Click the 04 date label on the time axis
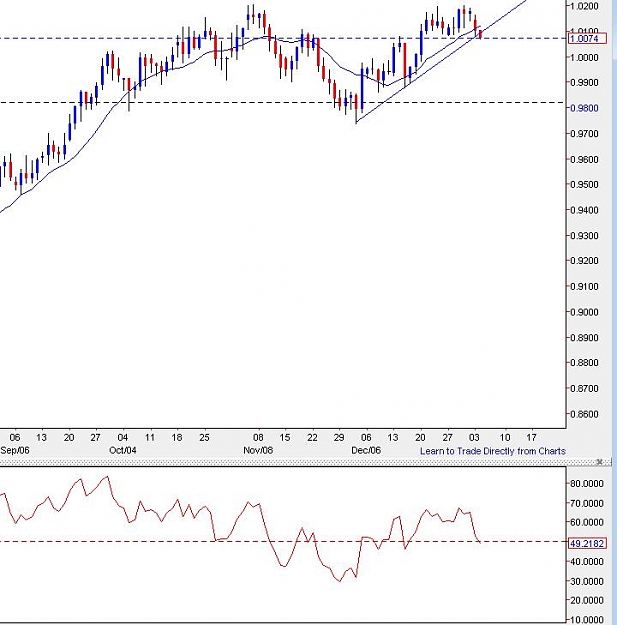 [x=122, y=438]
